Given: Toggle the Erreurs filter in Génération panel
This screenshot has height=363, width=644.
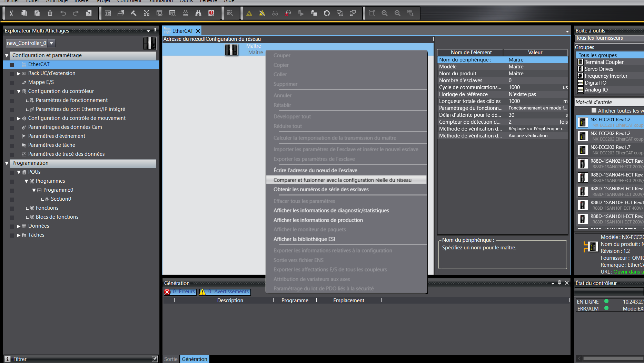Looking at the screenshot, I should (x=180, y=292).
